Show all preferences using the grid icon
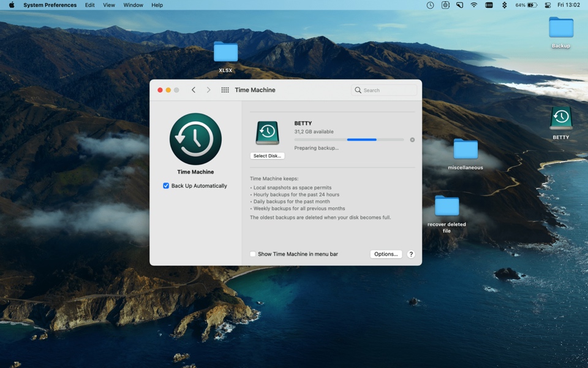Screen dimensions: 588x368 tap(225, 90)
